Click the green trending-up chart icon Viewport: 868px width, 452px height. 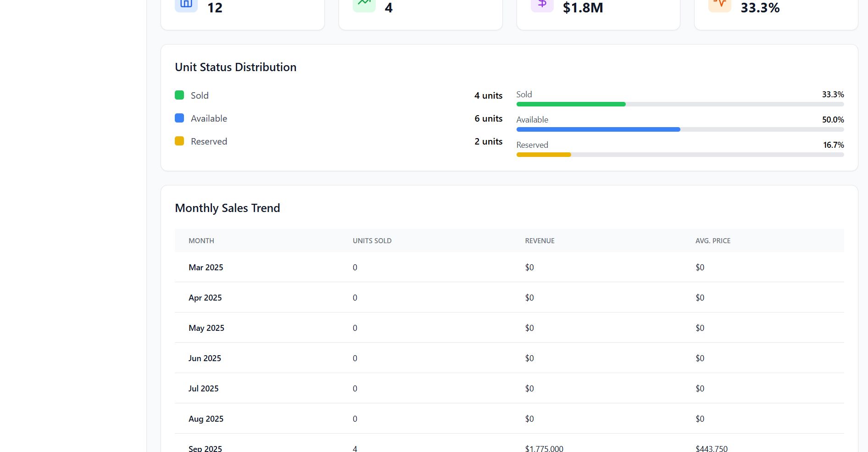pos(364,4)
